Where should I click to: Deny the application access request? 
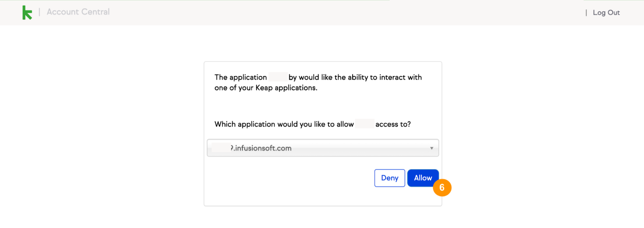coord(390,178)
